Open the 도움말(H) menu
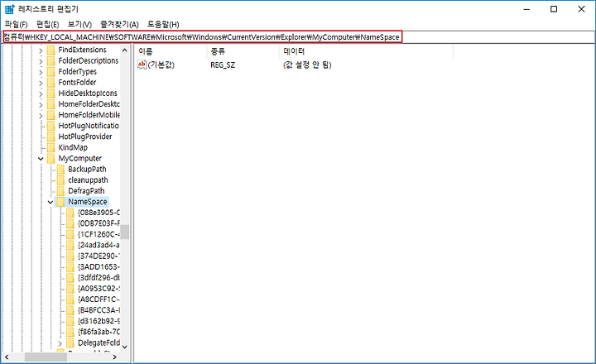The image size is (596, 364). 163,24
